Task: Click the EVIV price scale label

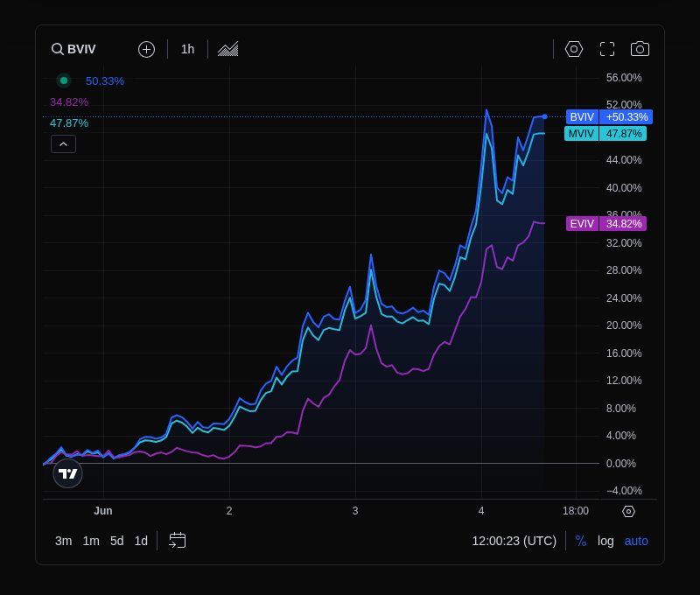Action: (x=582, y=224)
